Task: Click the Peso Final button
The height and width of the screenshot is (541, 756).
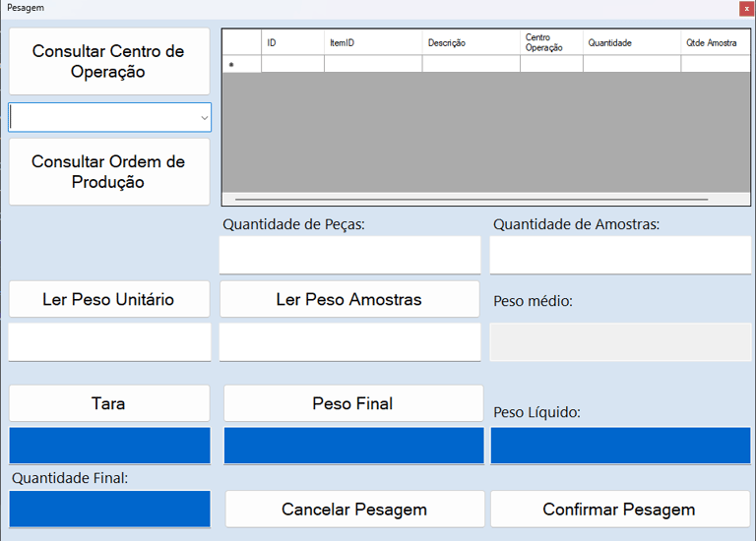Action: tap(353, 403)
